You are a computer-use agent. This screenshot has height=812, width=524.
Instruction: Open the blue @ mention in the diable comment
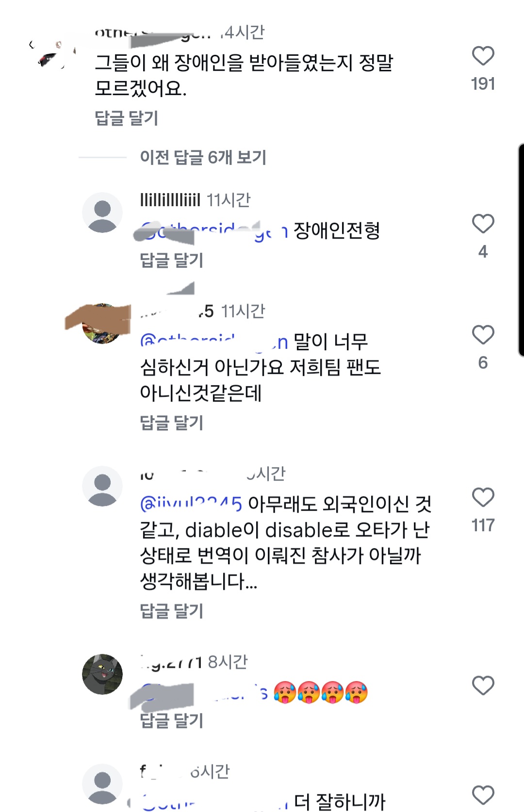coord(191,504)
